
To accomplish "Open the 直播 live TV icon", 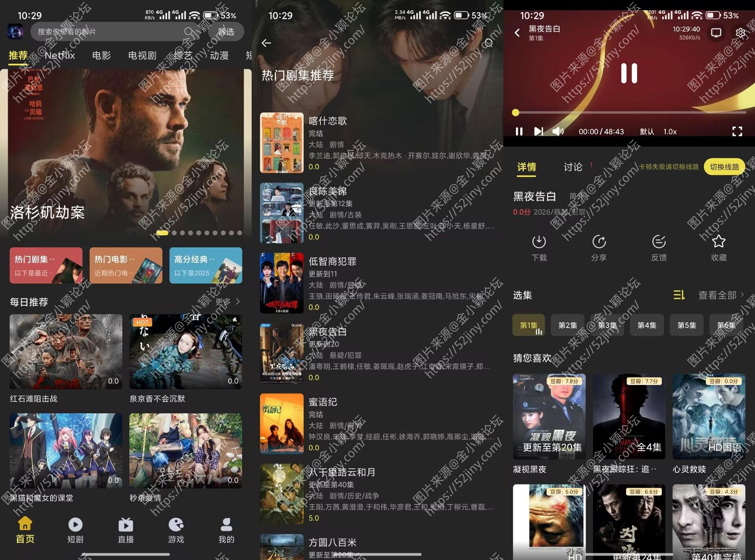I will [x=126, y=525].
